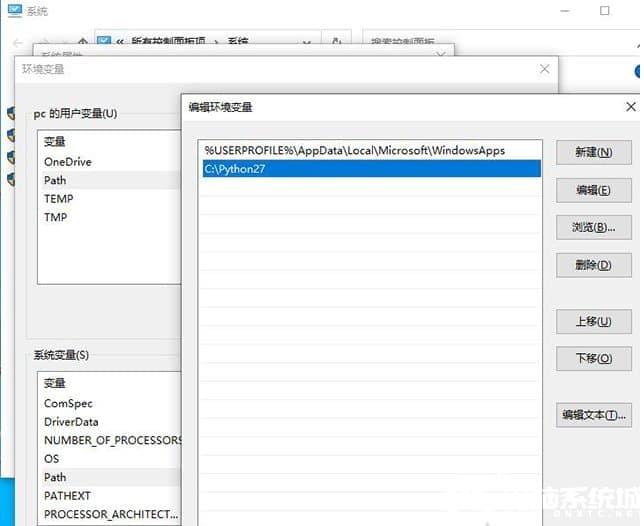Image resolution: width=644 pixels, height=526 pixels.
Task: Click the search box in 系统 window
Action: click(499, 41)
